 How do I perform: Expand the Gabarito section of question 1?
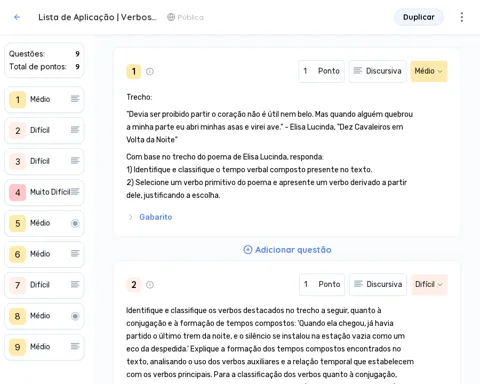(x=130, y=217)
